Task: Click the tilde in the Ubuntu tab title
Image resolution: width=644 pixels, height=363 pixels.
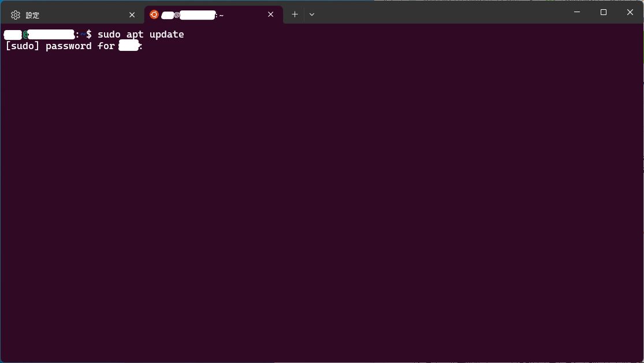Action: click(222, 16)
